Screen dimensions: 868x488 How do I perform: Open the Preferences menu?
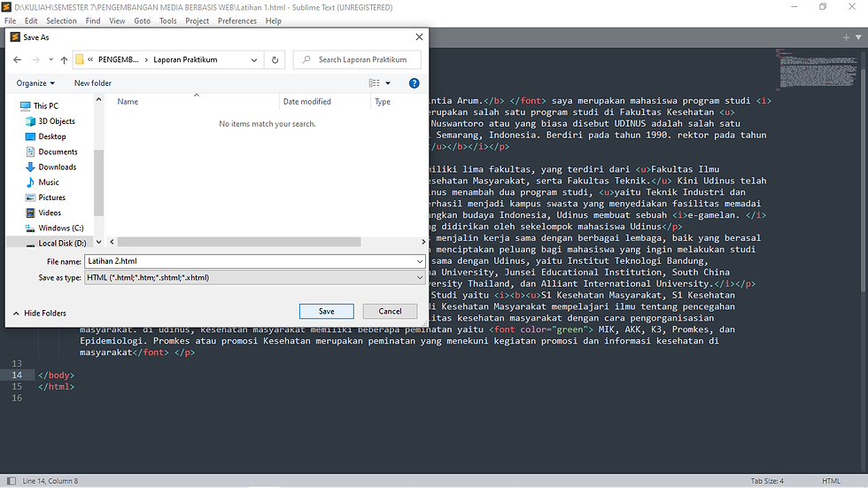(237, 21)
